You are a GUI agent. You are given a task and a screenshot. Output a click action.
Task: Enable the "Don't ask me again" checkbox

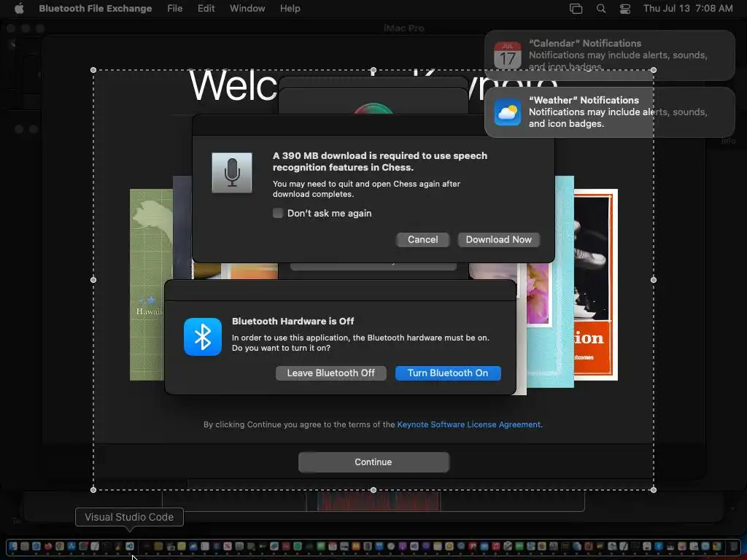(278, 213)
